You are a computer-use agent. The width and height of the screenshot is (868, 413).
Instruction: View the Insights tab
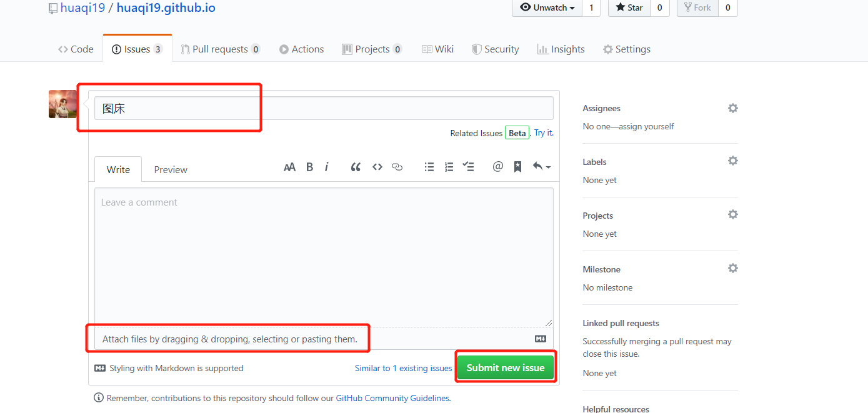561,49
